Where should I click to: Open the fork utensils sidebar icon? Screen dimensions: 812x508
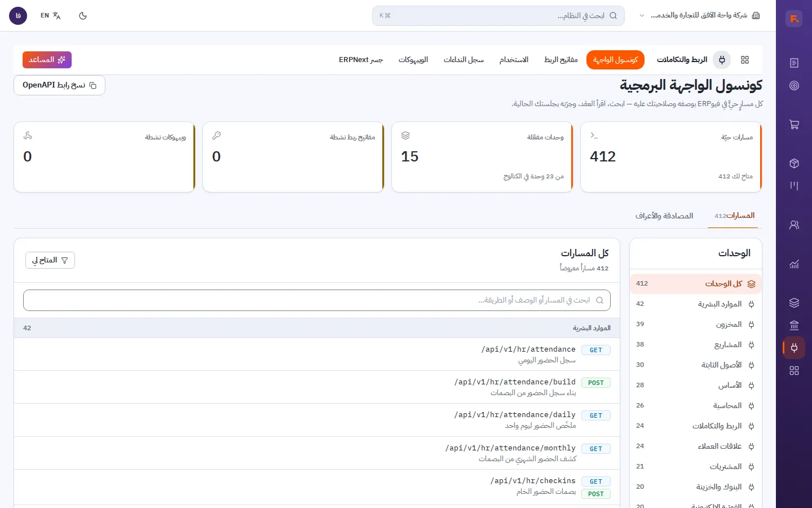pos(794,185)
